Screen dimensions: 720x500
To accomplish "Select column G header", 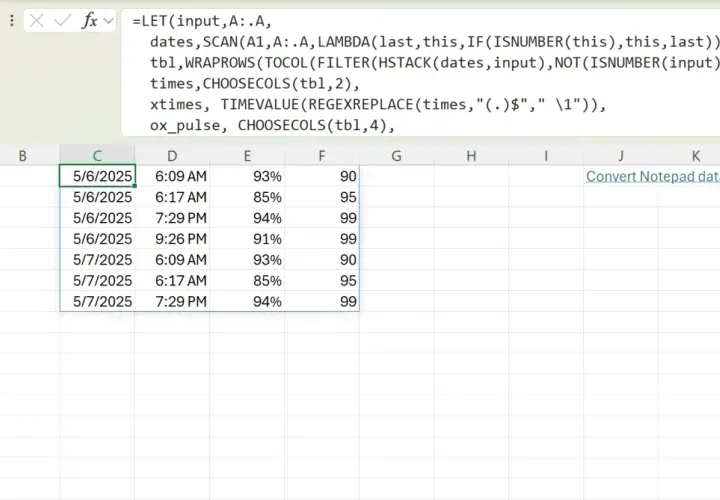I will (x=397, y=156).
